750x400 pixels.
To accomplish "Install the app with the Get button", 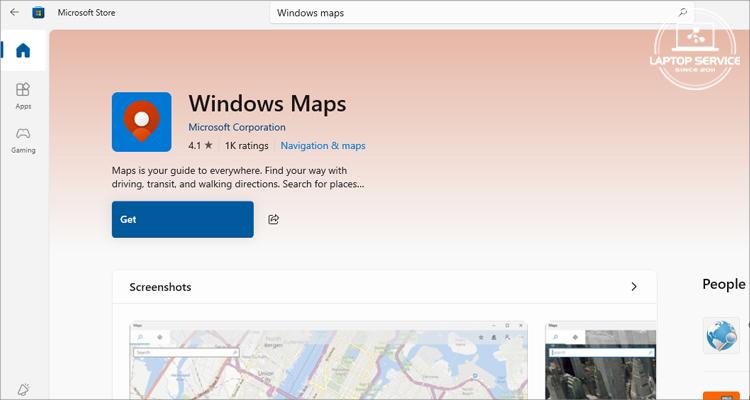I will 183,219.
